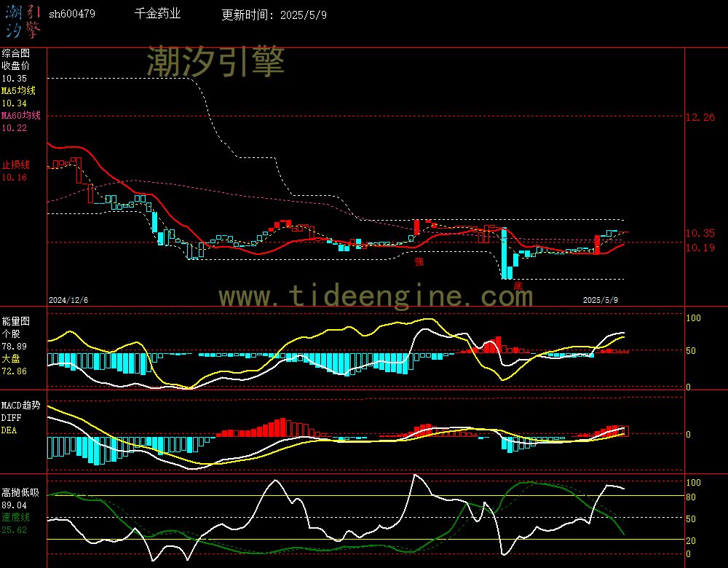Select the MACD趋势 panel title

[21, 405]
